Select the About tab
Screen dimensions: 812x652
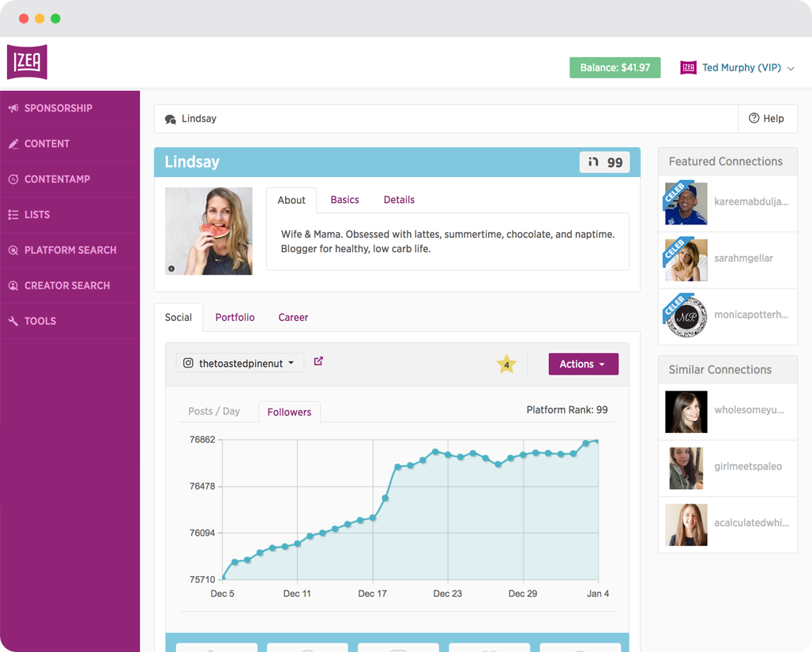(x=291, y=200)
